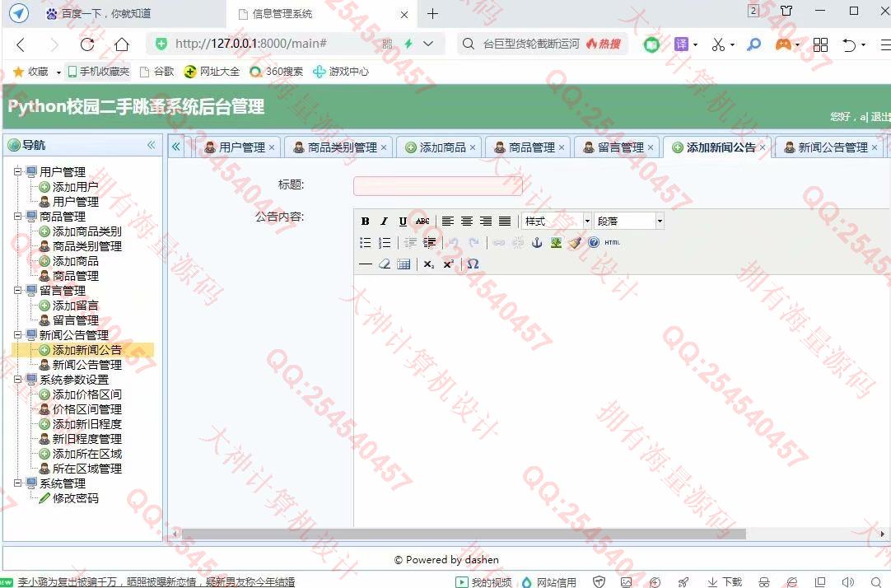This screenshot has height=588, width=891.
Task: Justify text fully in the editor
Action: tap(505, 221)
